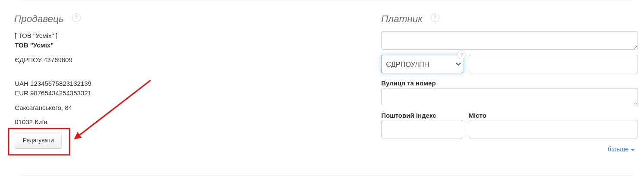Click the resize handle of payer name textarea
The height and width of the screenshot is (179, 644).
pos(635,47)
